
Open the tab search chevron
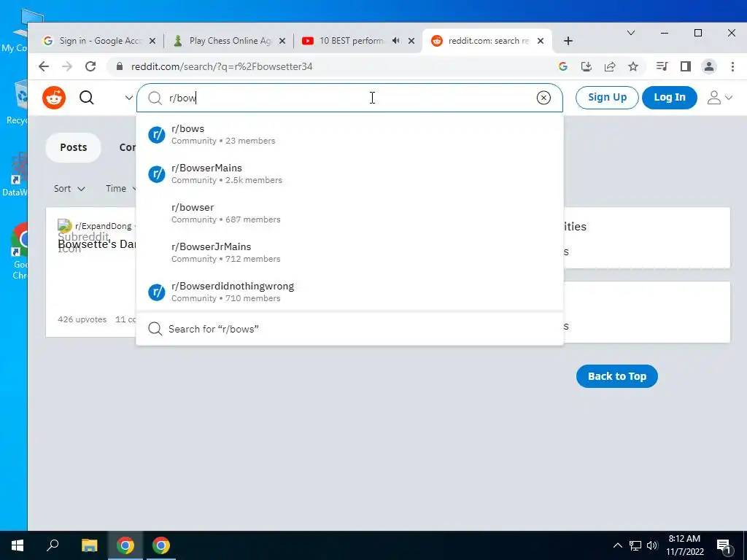pyautogui.click(x=631, y=33)
